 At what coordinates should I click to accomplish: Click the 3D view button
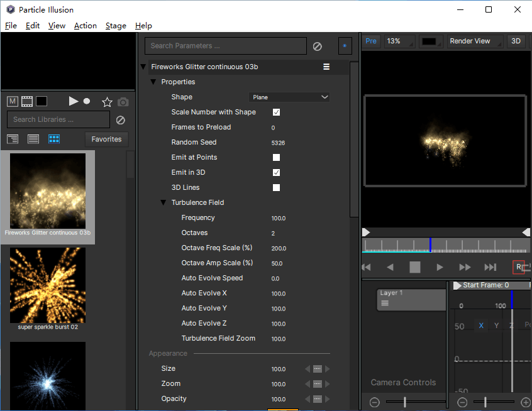point(516,41)
